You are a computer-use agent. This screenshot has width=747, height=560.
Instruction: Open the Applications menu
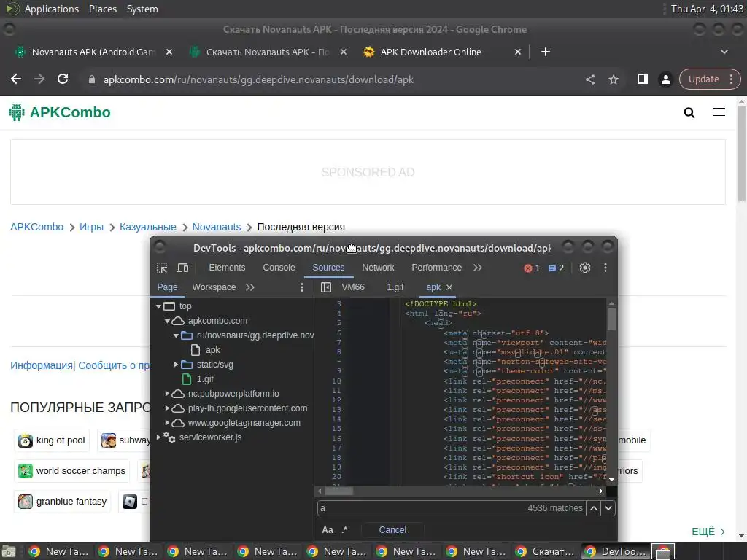pyautogui.click(x=52, y=9)
